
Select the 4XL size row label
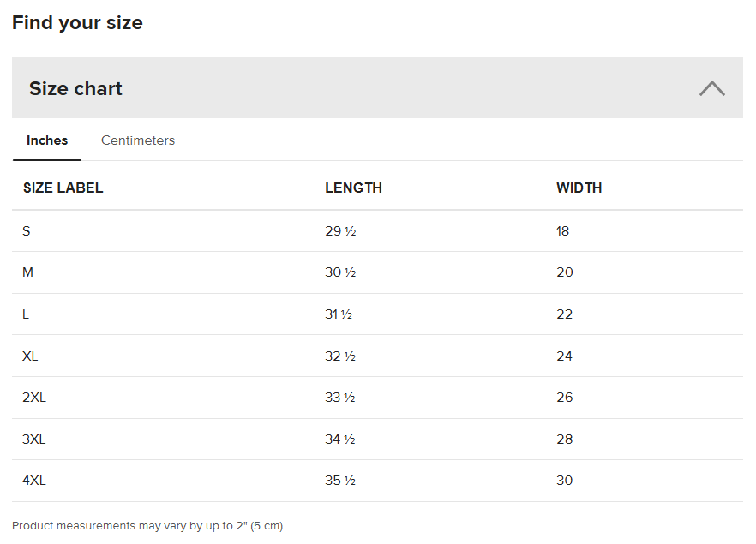click(34, 481)
